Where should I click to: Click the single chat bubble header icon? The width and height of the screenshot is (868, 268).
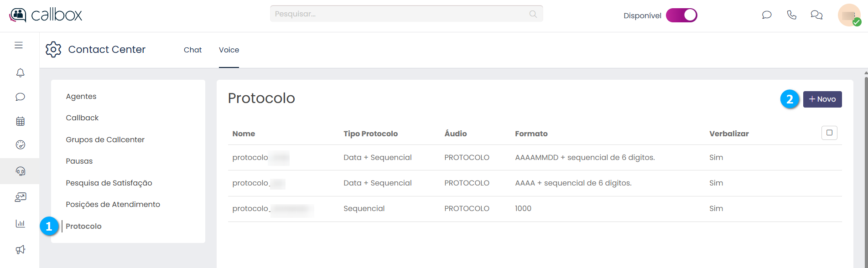click(767, 15)
